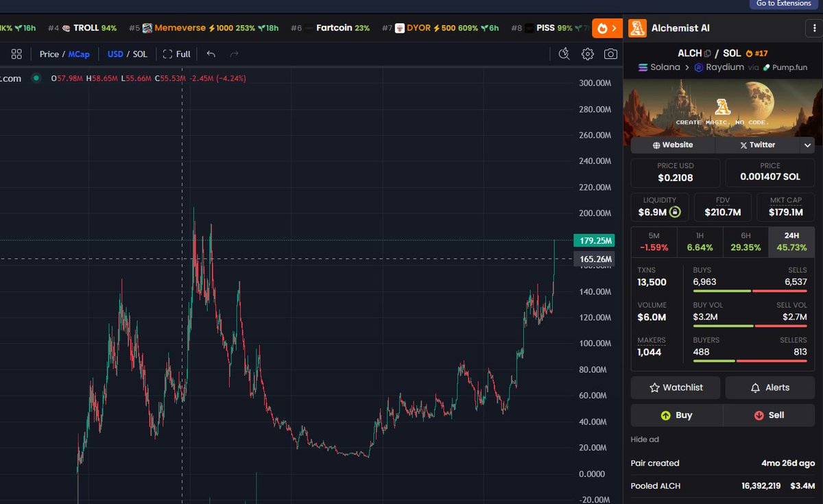Select the 24H timeframe tab
823x504 pixels.
coord(791,242)
